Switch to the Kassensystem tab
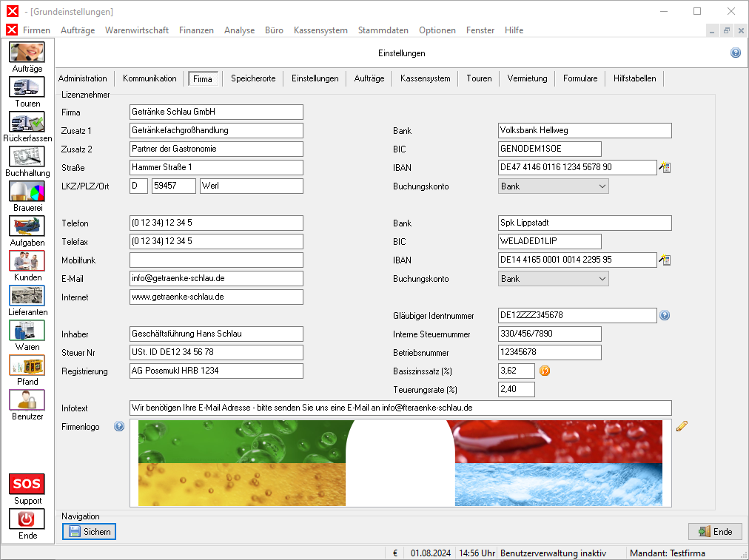The width and height of the screenshot is (749, 560). (425, 78)
